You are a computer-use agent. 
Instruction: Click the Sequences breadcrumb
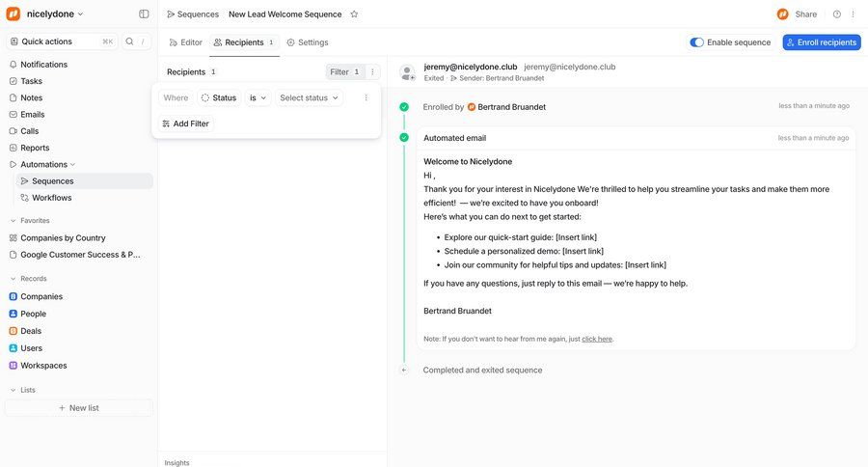click(193, 14)
